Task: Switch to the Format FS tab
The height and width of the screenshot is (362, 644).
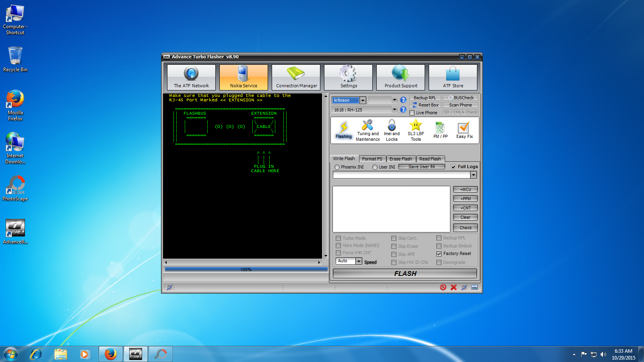Action: coord(372,159)
